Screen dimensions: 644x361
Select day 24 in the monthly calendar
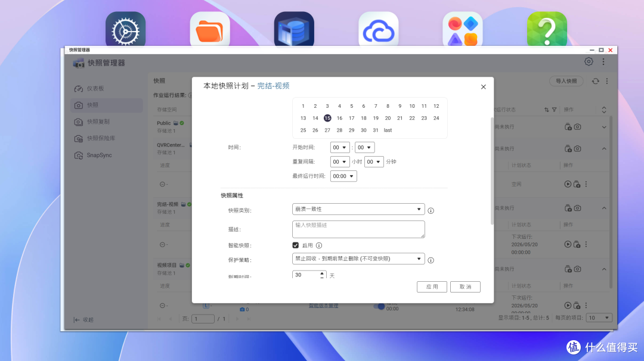(x=436, y=118)
